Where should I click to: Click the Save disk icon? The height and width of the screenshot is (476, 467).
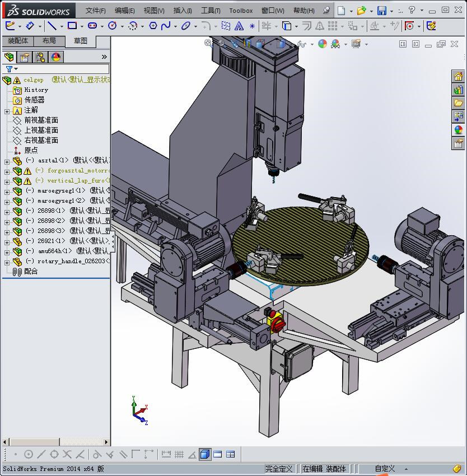(x=382, y=11)
